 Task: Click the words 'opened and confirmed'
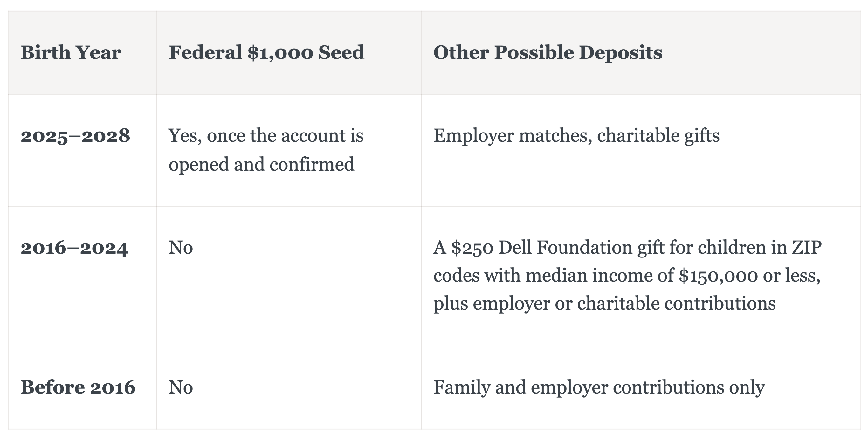(x=261, y=164)
